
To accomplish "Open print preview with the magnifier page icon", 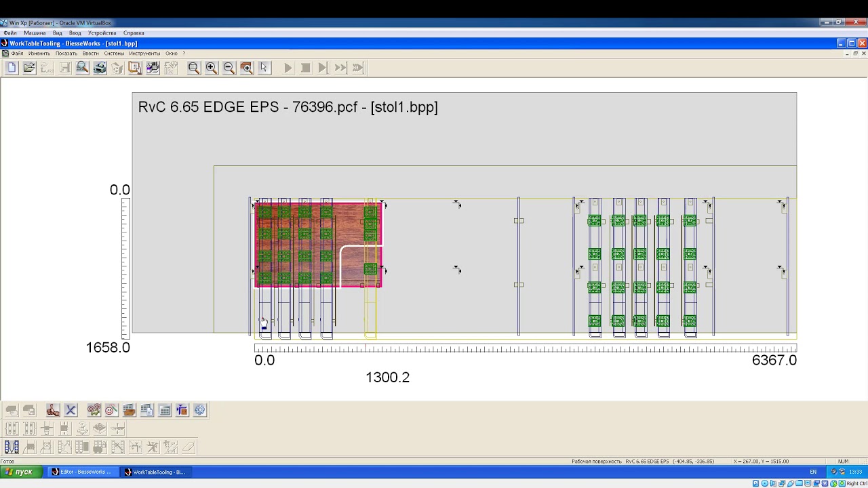I will [x=82, y=68].
